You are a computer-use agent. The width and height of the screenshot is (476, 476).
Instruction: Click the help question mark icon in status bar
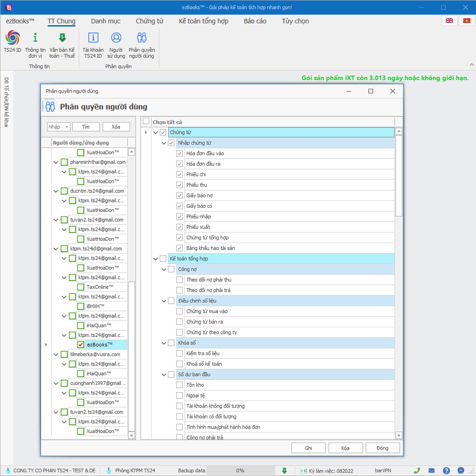(446, 470)
